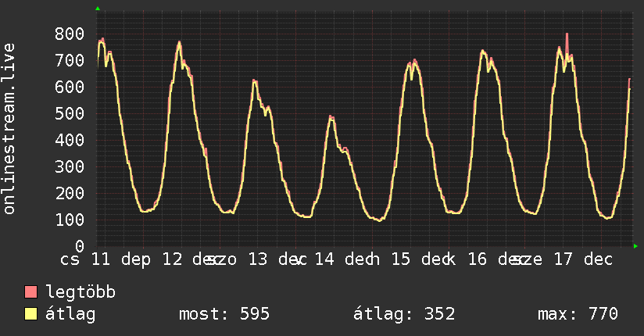
Task: Click the 'max: 770' value
Action: pyautogui.click(x=578, y=314)
